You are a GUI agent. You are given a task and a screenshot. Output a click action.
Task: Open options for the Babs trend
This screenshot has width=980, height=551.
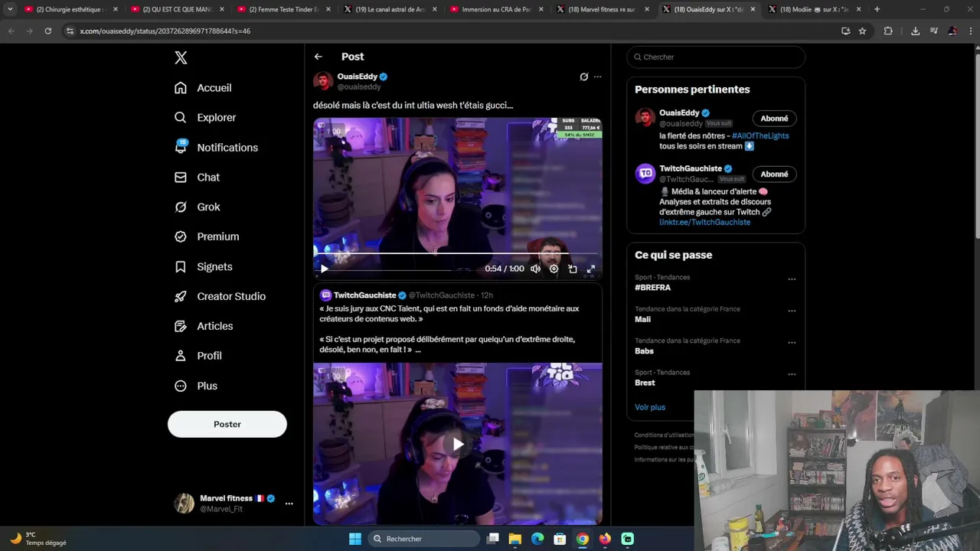tap(792, 343)
